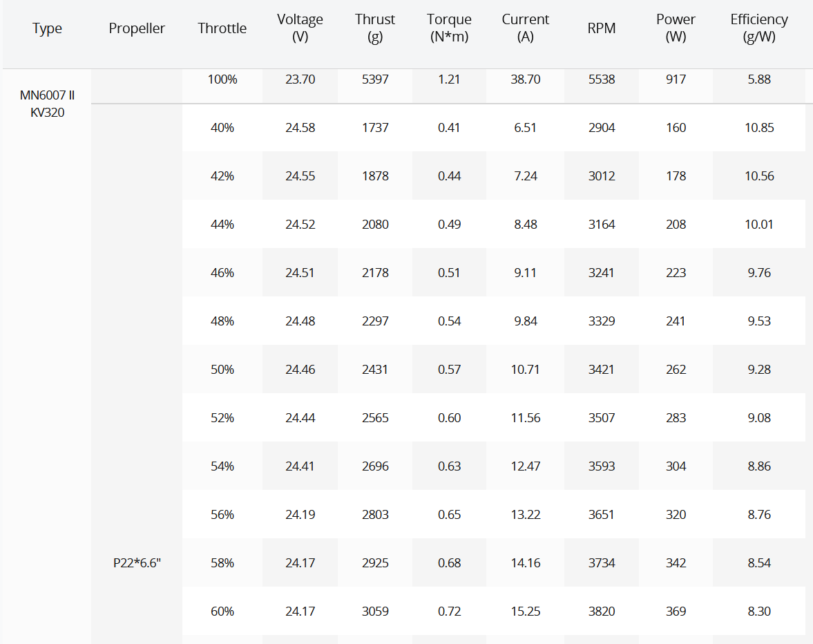Select the Propeller column header
Image resolution: width=813 pixels, height=644 pixels.
click(137, 28)
